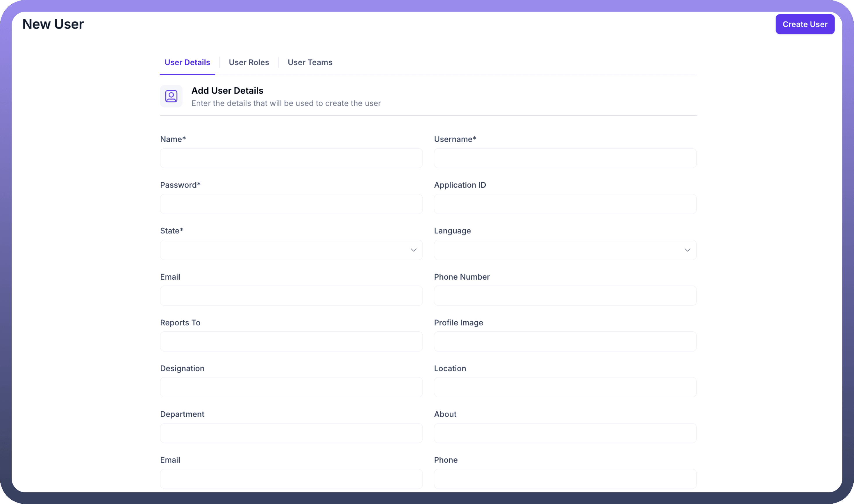Select the Profile Image input box
The image size is (854, 504).
pyautogui.click(x=565, y=342)
